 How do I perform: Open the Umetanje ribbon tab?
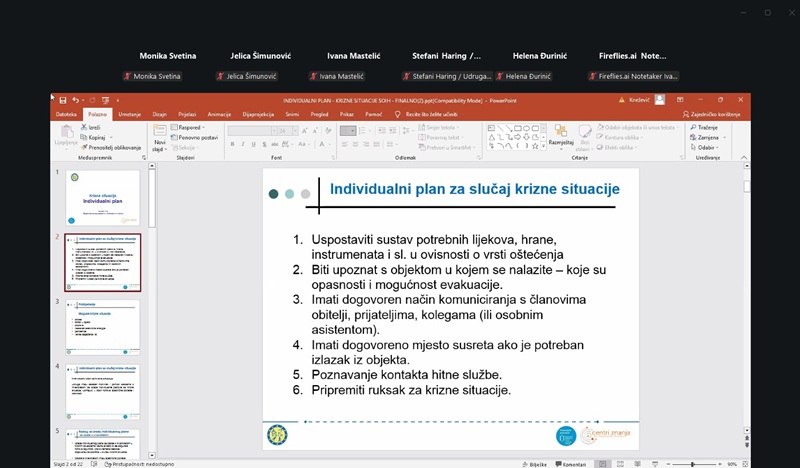129,115
